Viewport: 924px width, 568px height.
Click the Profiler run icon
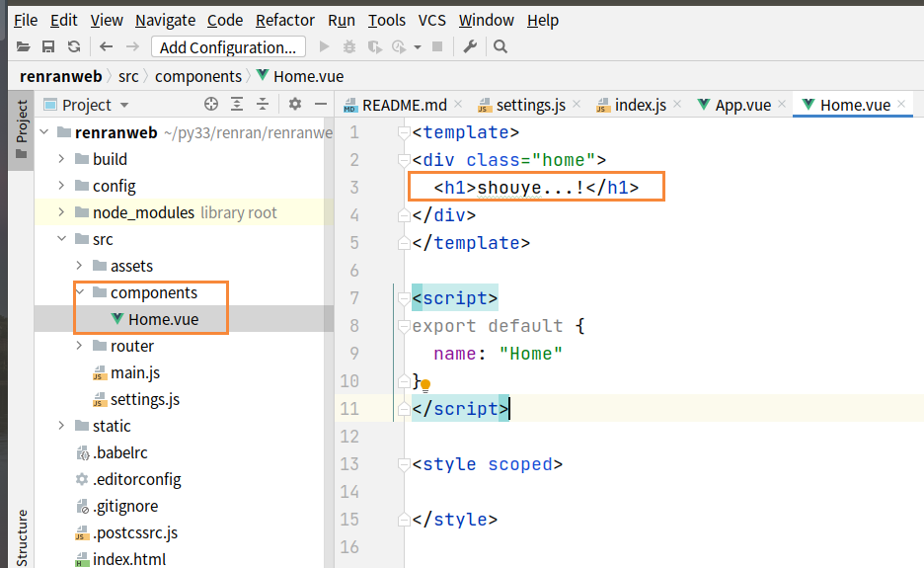pos(399,46)
